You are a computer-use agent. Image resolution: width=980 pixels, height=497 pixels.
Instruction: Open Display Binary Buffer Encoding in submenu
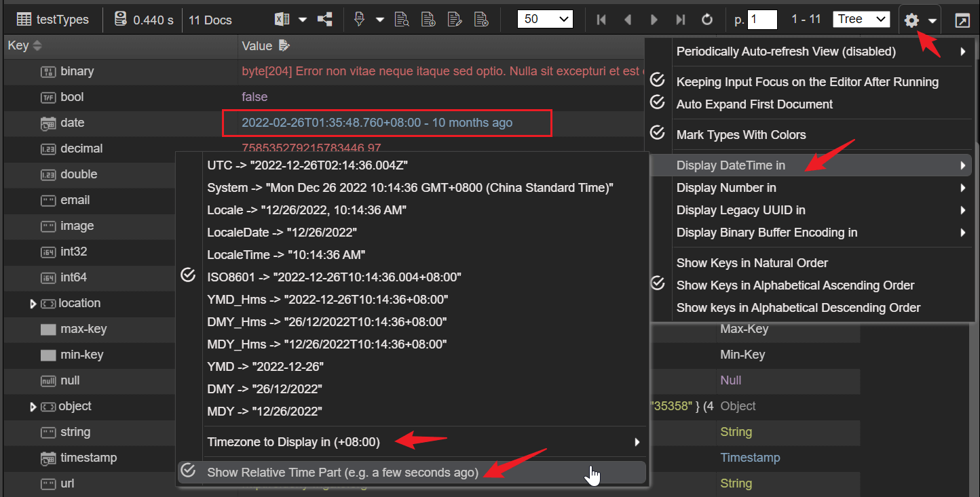point(810,233)
